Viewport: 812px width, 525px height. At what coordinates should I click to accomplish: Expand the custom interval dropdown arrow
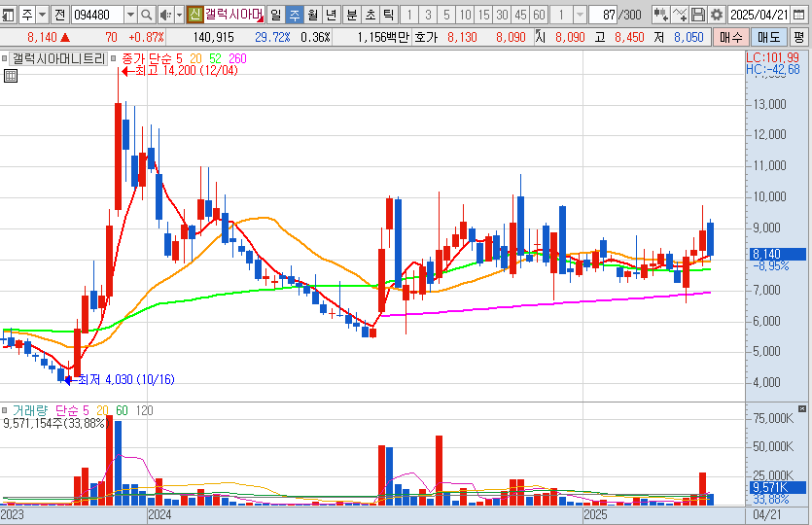pos(580,15)
